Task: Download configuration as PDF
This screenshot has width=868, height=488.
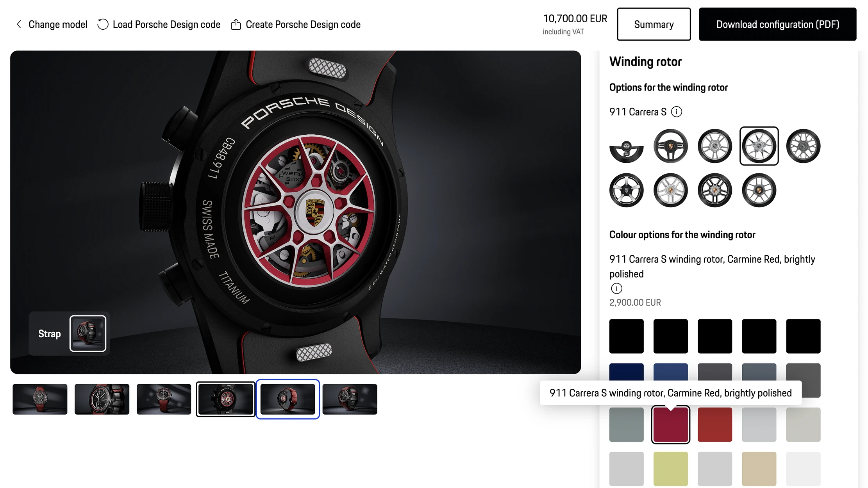Action: 777,24
